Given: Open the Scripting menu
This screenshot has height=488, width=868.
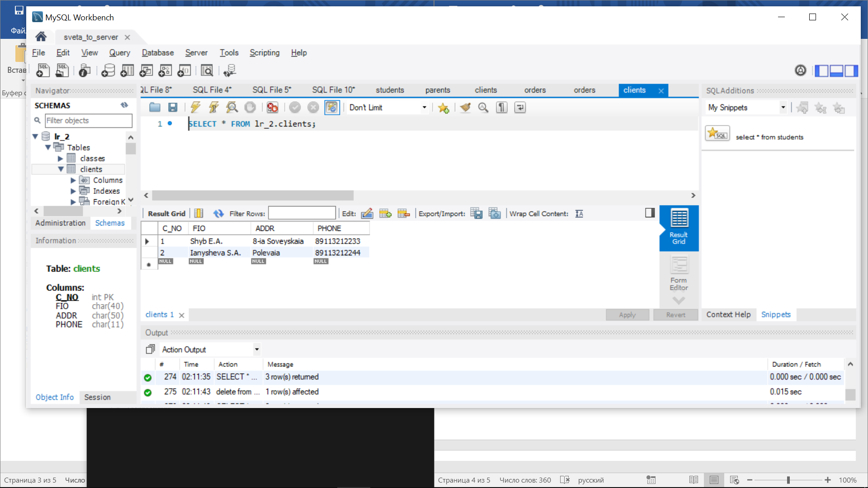Looking at the screenshot, I should (x=264, y=53).
